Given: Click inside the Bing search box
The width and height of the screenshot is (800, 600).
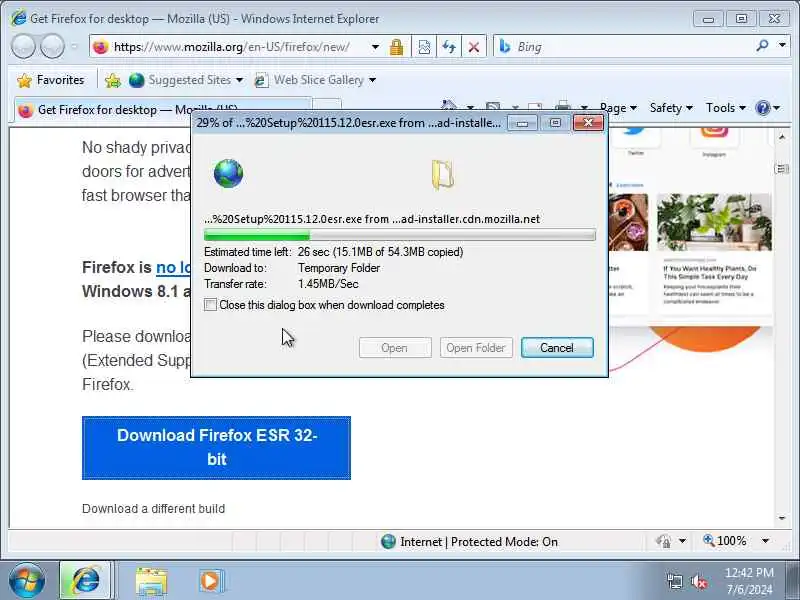Looking at the screenshot, I should click(630, 47).
